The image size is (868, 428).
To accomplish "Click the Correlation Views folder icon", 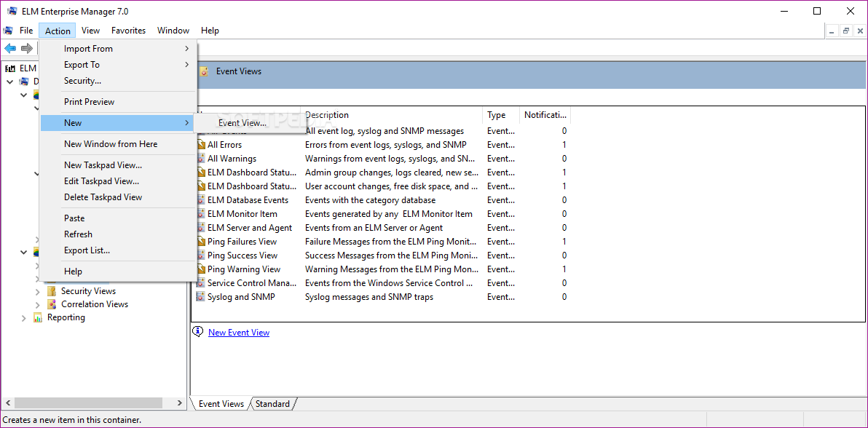I will coord(52,304).
